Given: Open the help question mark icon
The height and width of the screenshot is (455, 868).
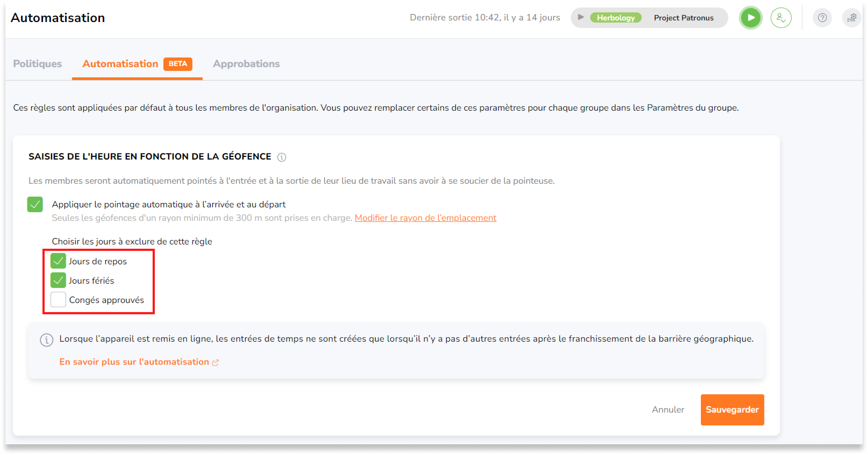Looking at the screenshot, I should click(x=822, y=18).
